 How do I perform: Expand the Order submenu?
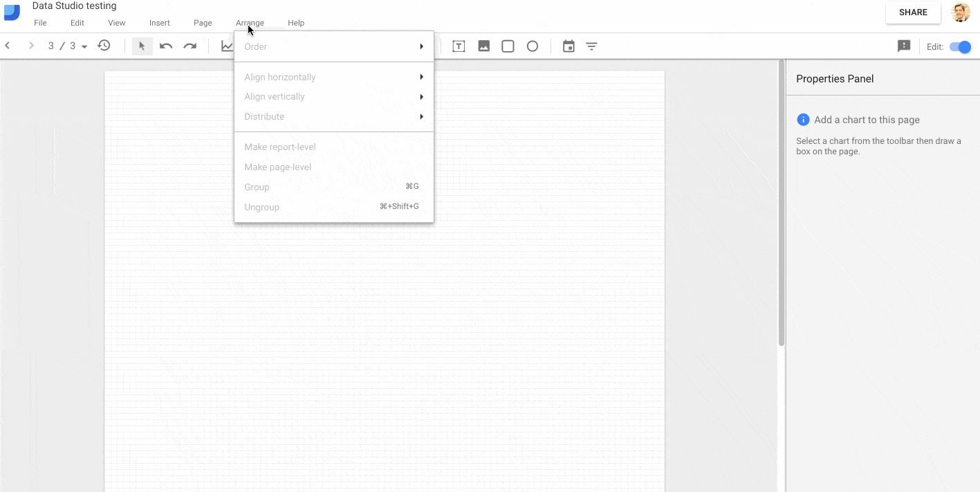click(334, 46)
